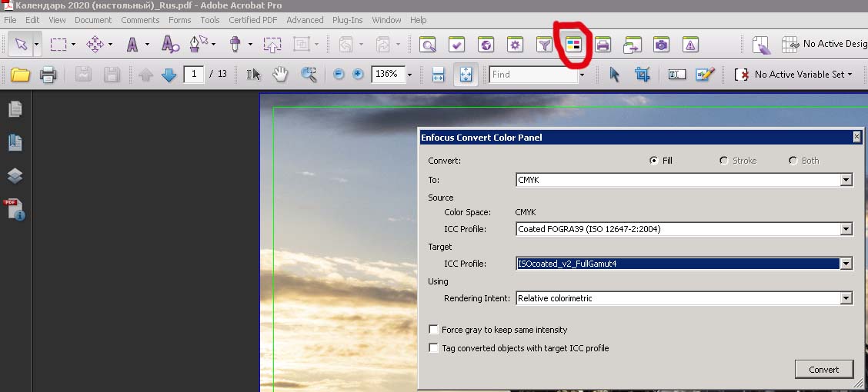868x392 pixels.
Task: Open the Layers navigation pane
Action: pyautogui.click(x=15, y=176)
